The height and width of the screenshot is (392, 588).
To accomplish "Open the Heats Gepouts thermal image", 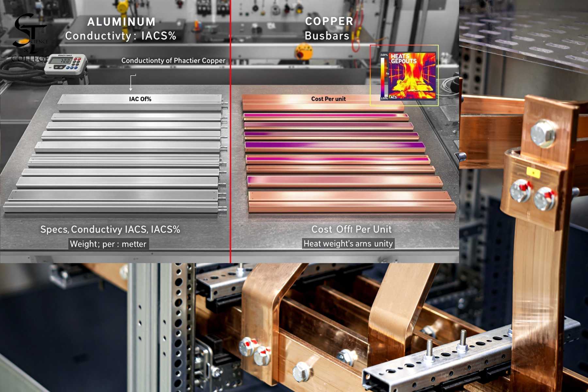I will click(x=412, y=76).
